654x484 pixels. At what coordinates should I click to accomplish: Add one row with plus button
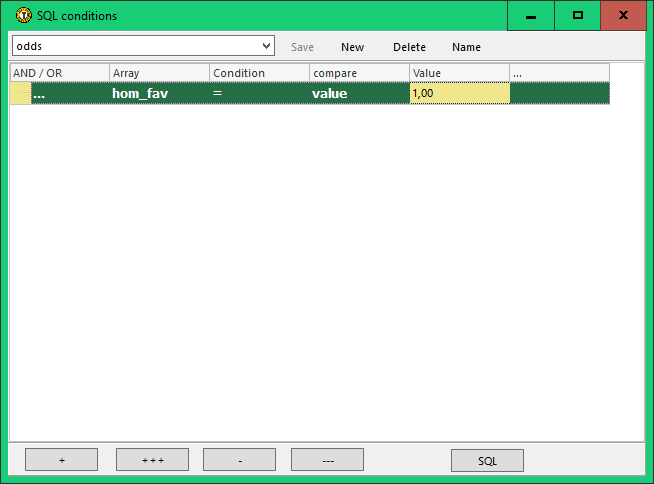pyautogui.click(x=61, y=460)
